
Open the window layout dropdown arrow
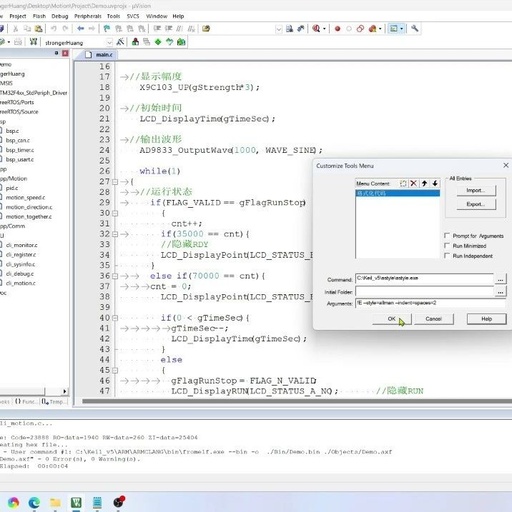pyautogui.click(x=402, y=29)
